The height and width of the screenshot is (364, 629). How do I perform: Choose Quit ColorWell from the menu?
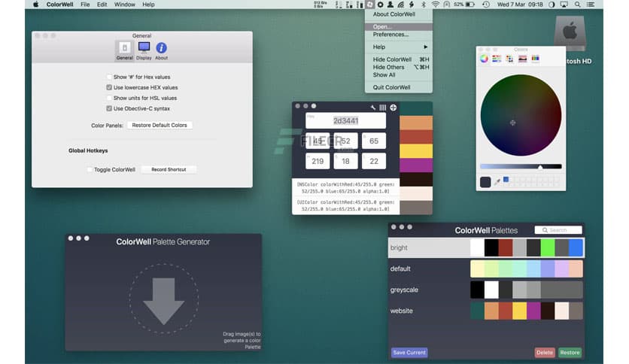pos(399,87)
